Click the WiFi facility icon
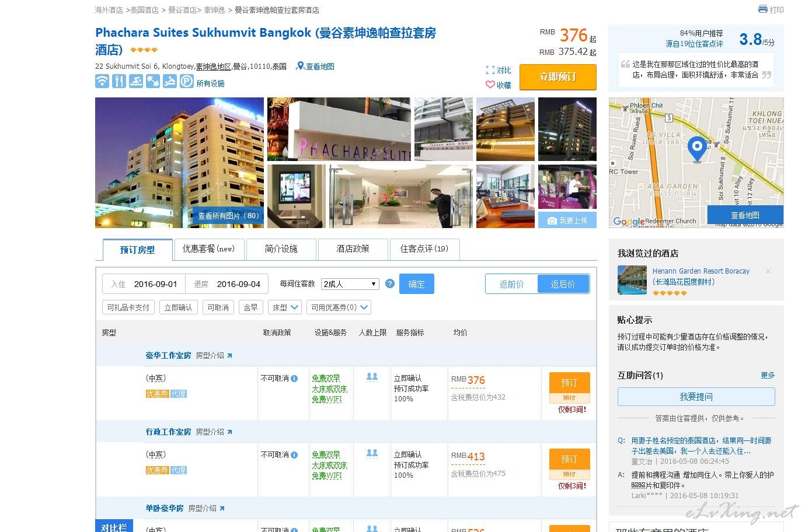This screenshot has height=532, width=805. pos(102,81)
